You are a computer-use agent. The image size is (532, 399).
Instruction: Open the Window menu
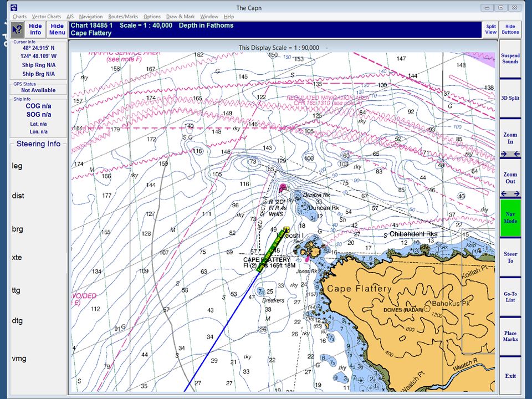coord(209,16)
